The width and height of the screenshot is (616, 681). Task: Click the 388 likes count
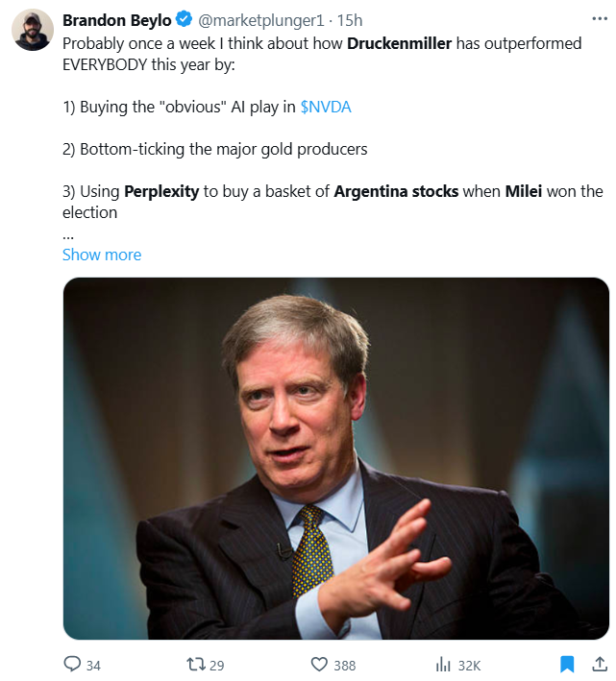click(345, 665)
